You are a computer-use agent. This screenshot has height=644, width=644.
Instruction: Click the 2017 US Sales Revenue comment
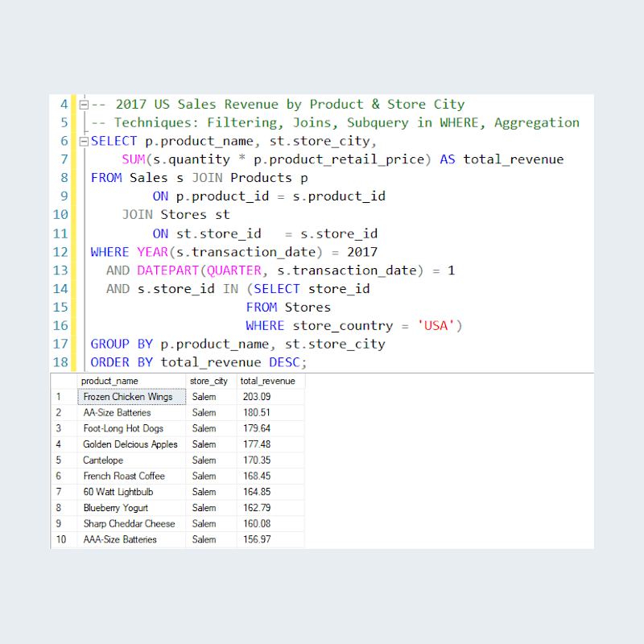coord(278,105)
